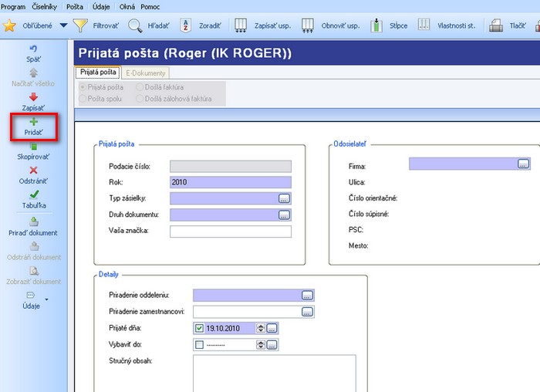Click the Vybaviť do date spinner
The width and height of the screenshot is (540, 392).
[261, 344]
